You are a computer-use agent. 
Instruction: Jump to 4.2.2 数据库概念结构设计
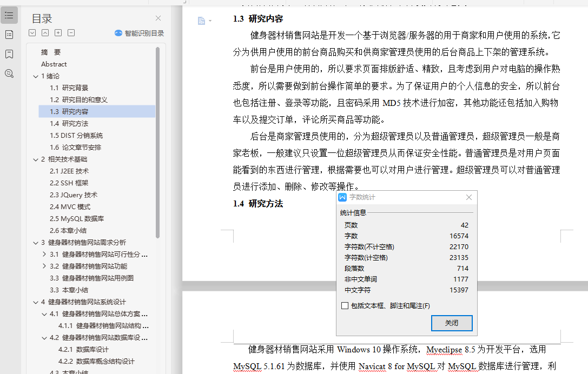point(96,361)
